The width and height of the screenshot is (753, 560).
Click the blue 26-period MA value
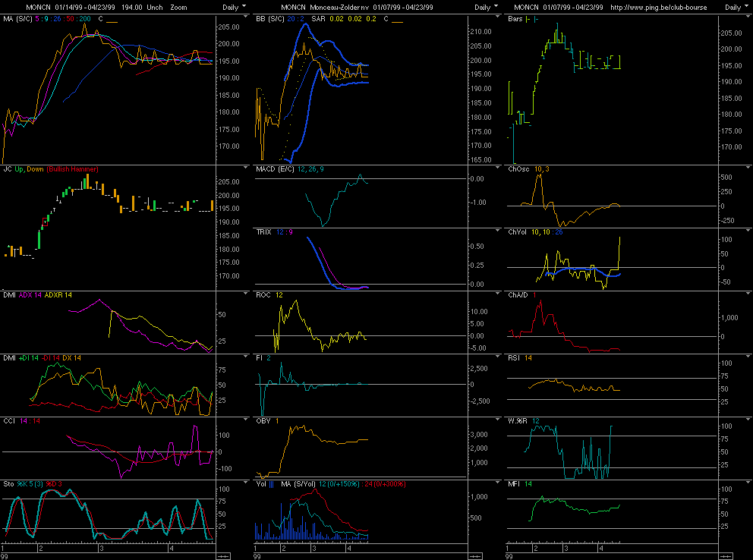click(x=57, y=19)
